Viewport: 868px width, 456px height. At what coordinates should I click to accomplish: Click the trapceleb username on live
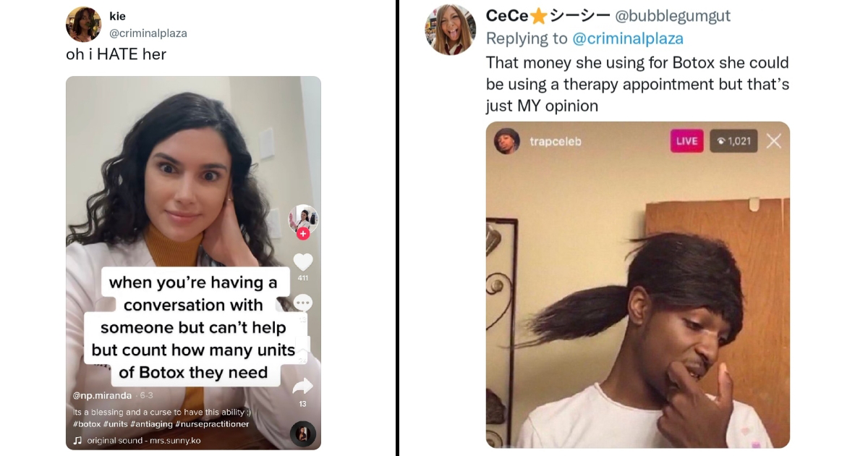click(x=556, y=141)
